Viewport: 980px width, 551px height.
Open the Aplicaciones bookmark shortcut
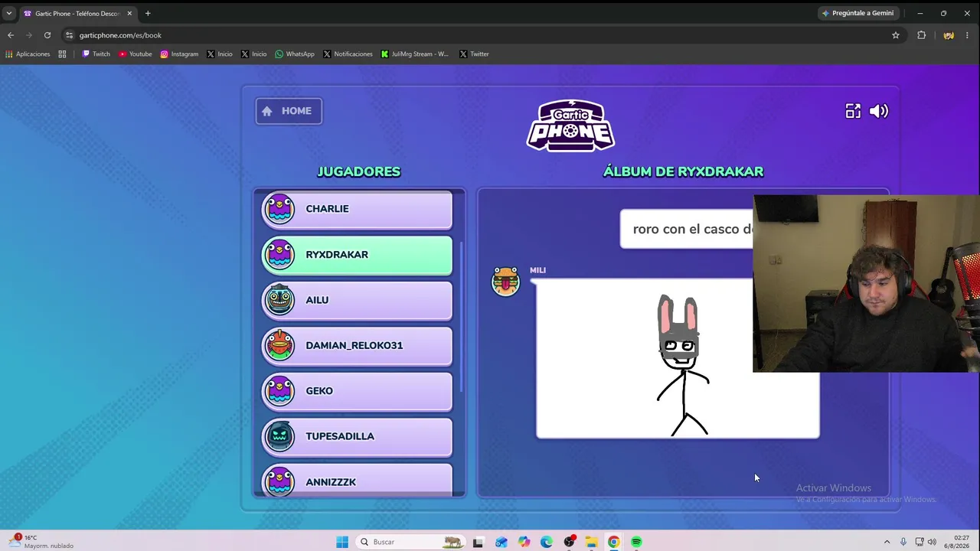point(28,54)
